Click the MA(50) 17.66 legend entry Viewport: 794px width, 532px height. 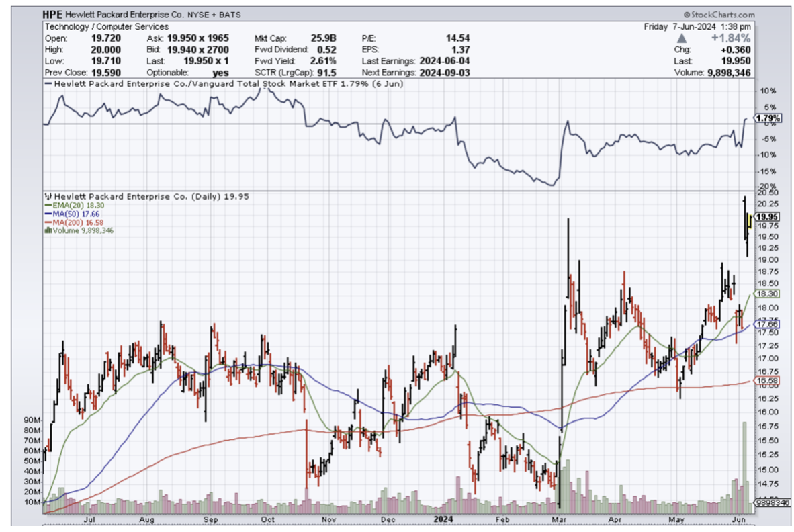pyautogui.click(x=72, y=214)
